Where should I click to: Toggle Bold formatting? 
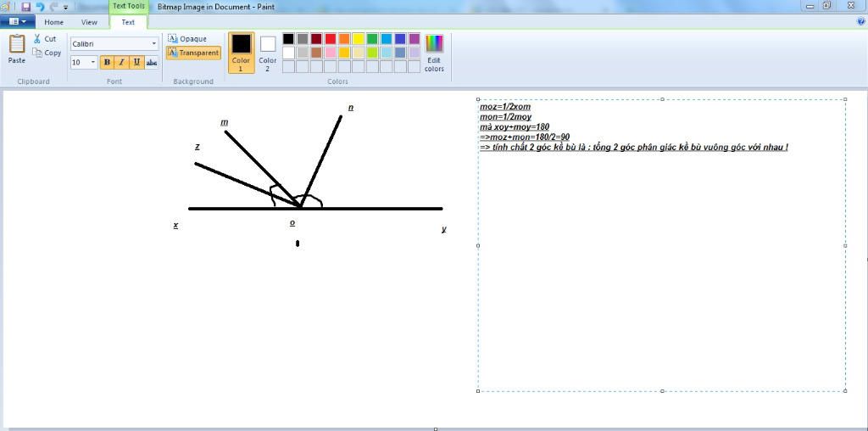coord(107,63)
